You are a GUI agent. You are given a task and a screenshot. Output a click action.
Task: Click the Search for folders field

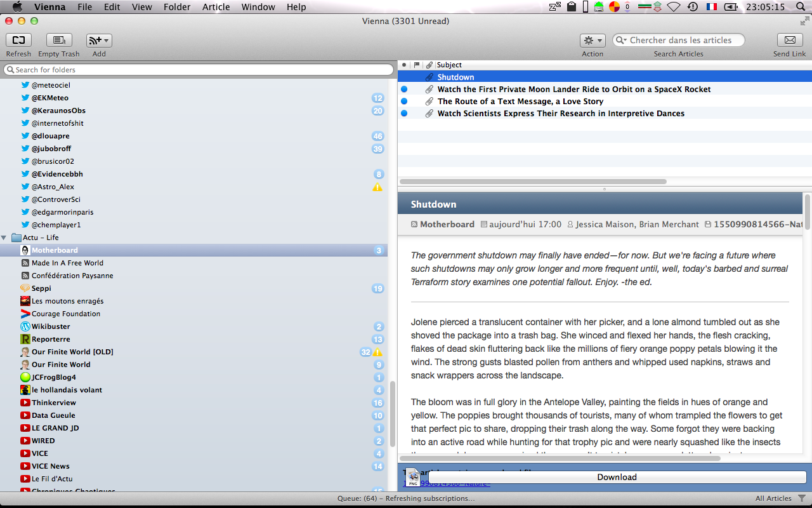click(x=199, y=70)
